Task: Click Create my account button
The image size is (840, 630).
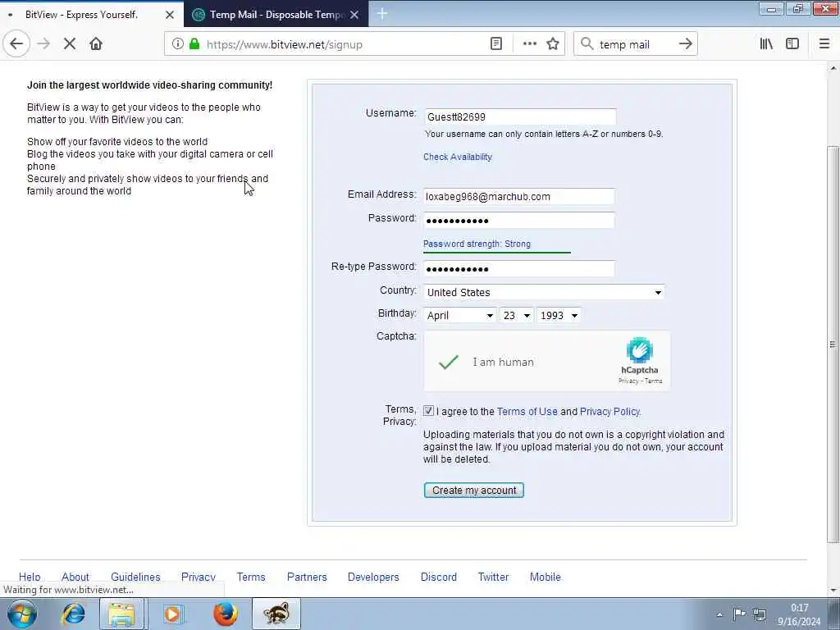Action: 473,491
